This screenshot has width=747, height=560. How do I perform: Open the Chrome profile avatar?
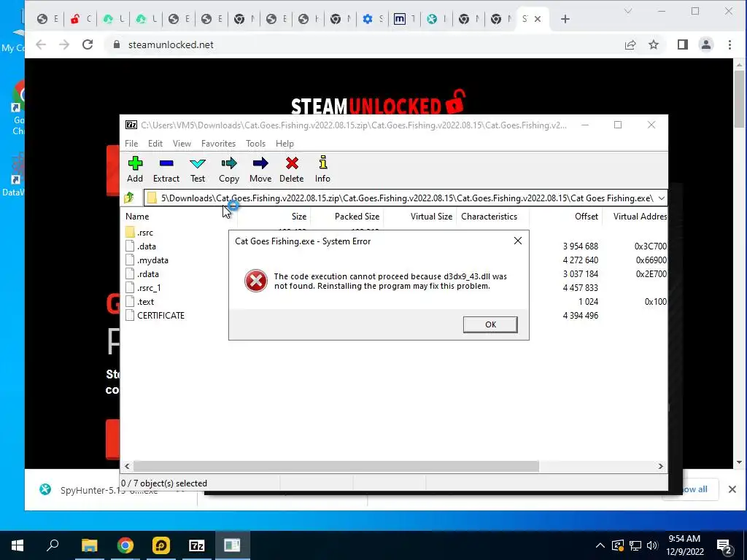[706, 44]
